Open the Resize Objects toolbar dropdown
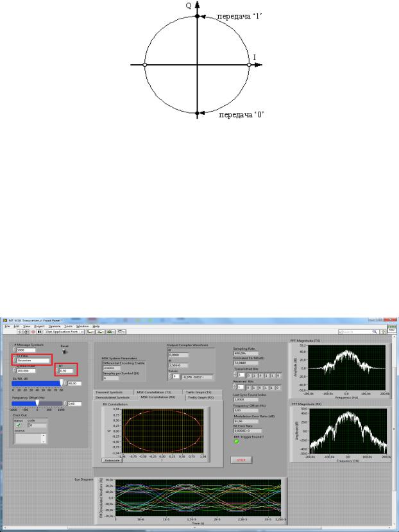Image resolution: width=399 pixels, height=532 pixels. coord(110,332)
